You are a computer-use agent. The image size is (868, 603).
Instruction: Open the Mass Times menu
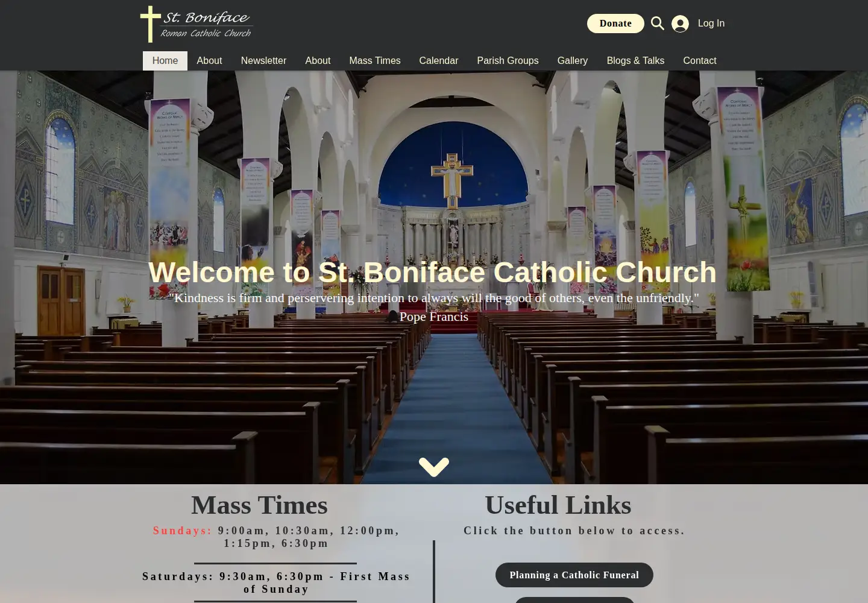(x=375, y=61)
